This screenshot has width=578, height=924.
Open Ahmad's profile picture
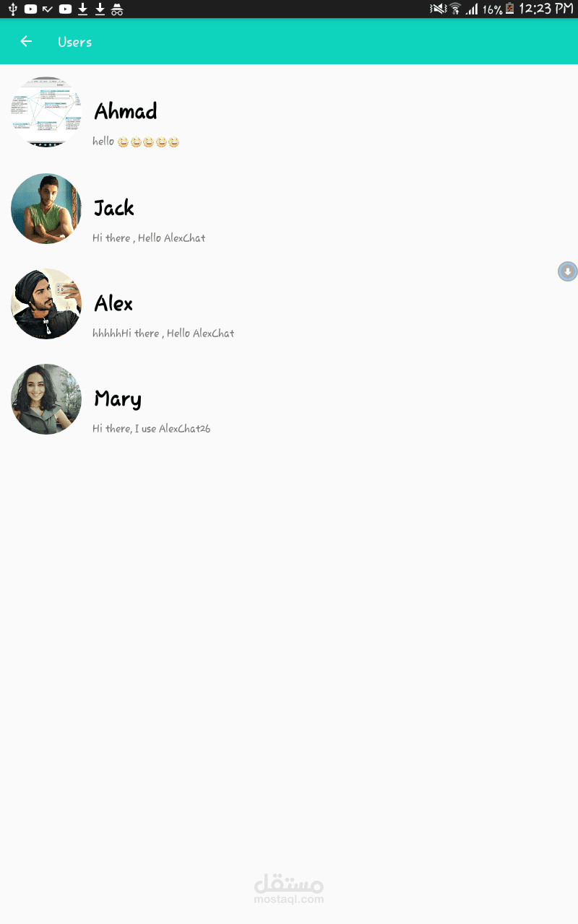tap(46, 113)
